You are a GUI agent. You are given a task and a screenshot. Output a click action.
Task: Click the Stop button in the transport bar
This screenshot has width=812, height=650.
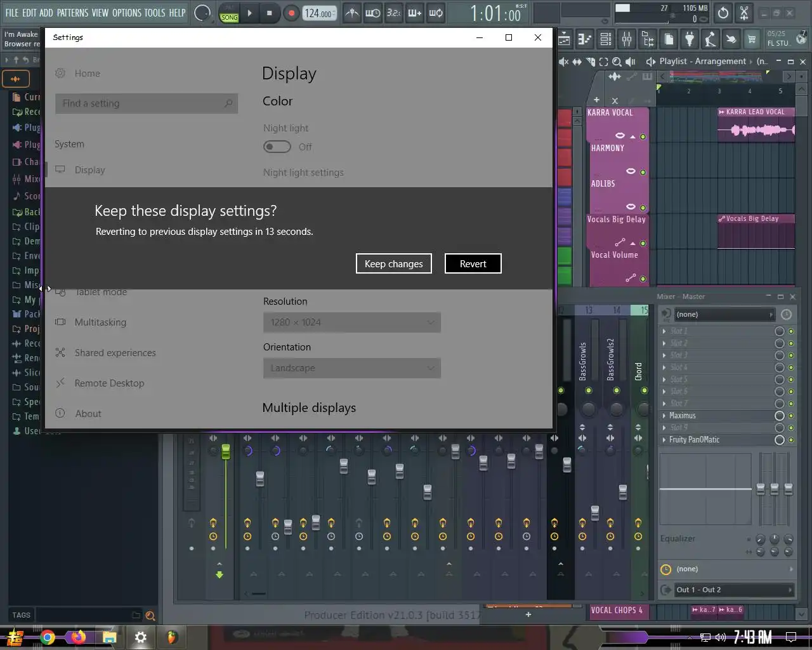[269, 13]
